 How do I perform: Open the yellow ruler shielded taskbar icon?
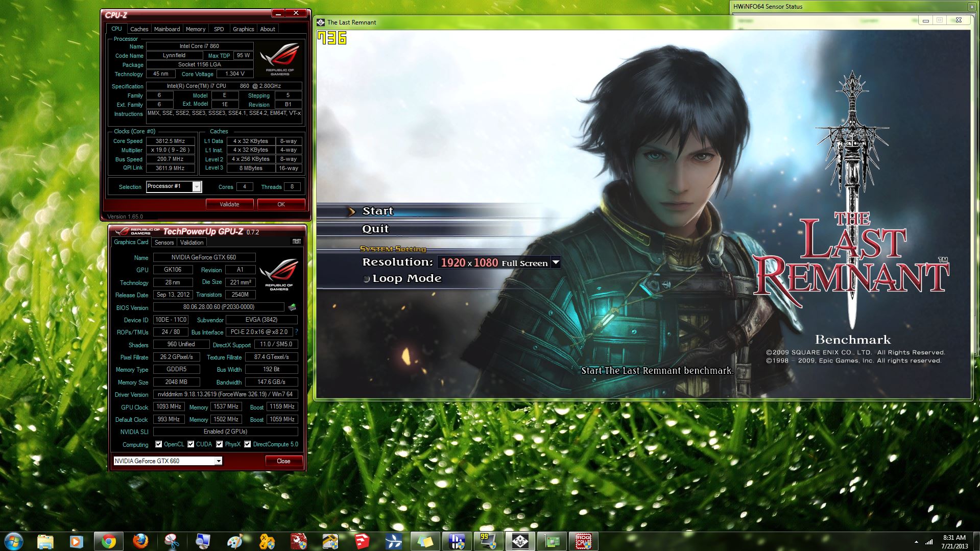pyautogui.click(x=330, y=541)
